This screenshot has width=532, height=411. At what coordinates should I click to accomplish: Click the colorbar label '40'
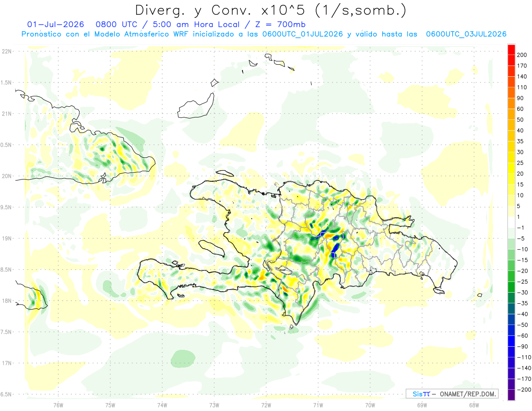(520, 130)
